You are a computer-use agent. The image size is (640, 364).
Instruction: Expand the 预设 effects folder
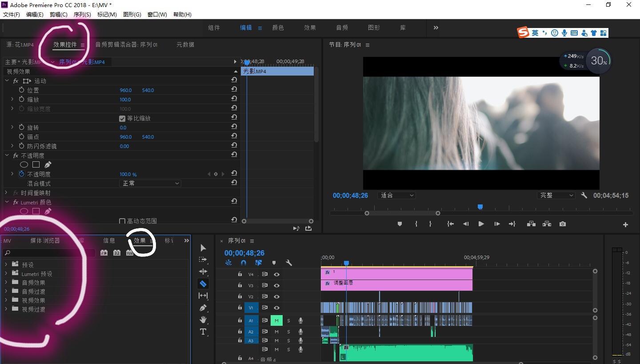tap(6, 264)
